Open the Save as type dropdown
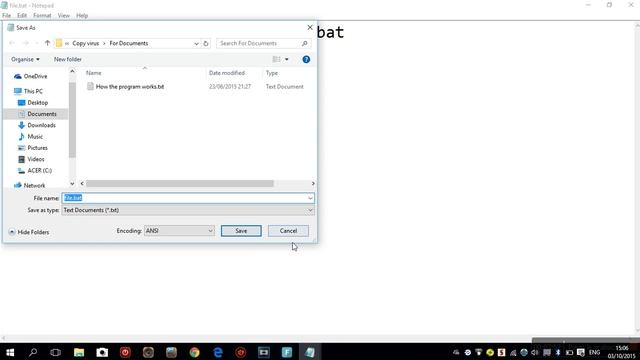This screenshot has width=640, height=360. (188, 210)
